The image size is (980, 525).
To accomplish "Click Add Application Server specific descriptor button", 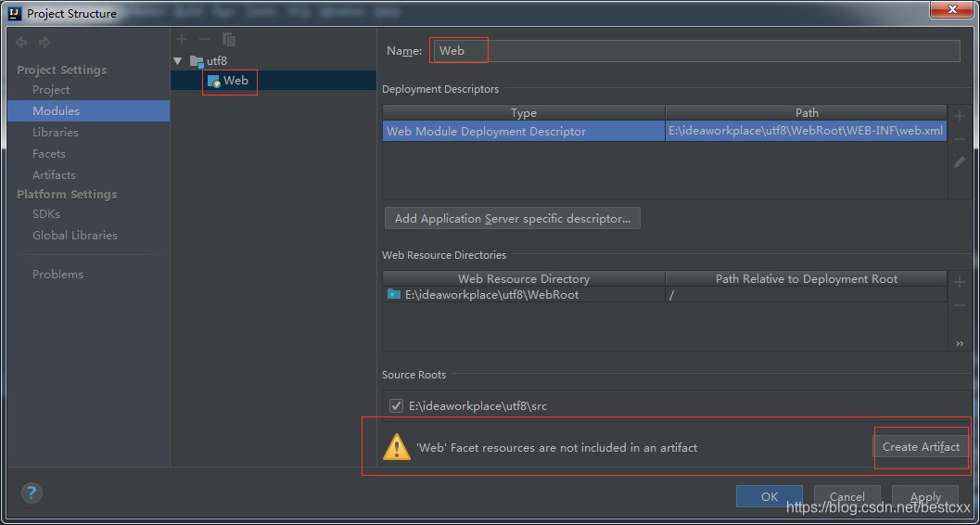I will click(513, 219).
